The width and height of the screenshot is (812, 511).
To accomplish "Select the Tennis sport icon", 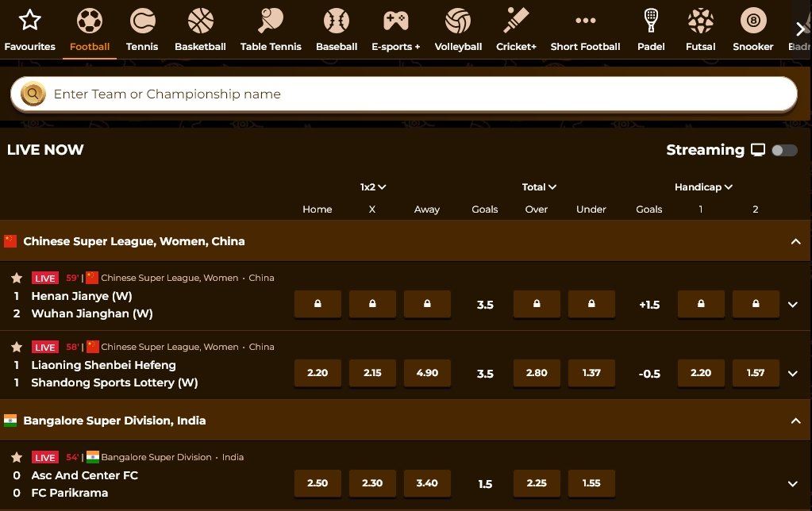I will click(142, 21).
